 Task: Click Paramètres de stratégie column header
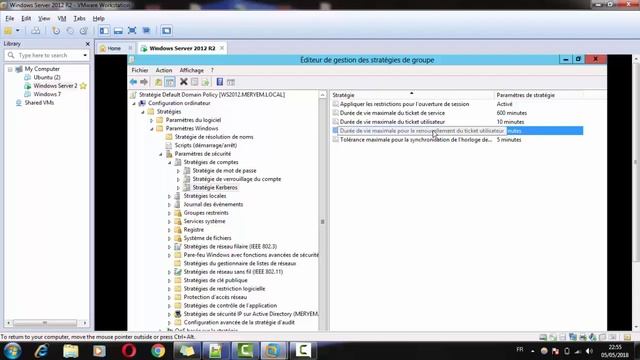point(538,95)
